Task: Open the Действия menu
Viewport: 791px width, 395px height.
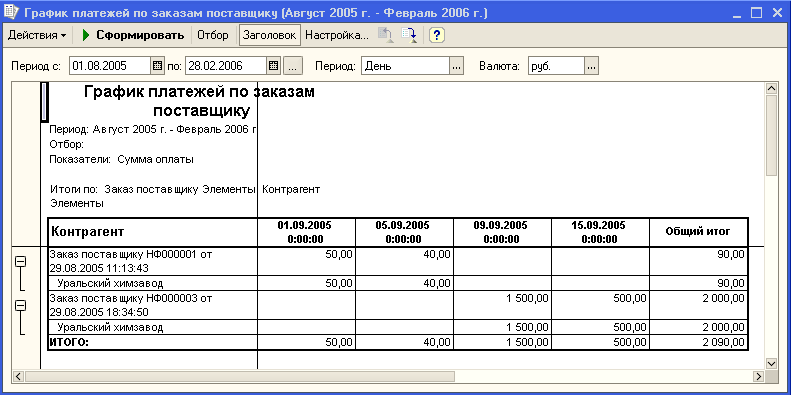Action: (37, 35)
